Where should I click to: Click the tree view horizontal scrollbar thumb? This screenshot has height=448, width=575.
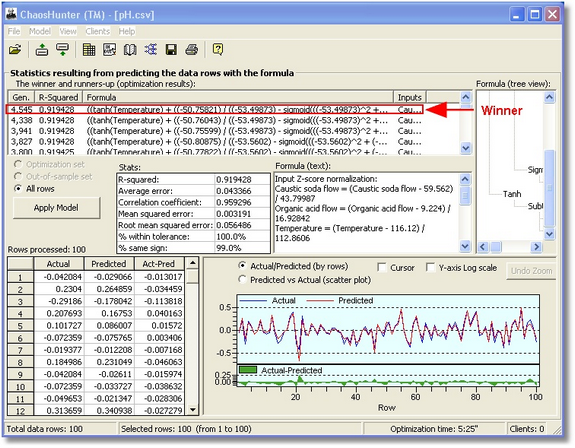(x=496, y=247)
